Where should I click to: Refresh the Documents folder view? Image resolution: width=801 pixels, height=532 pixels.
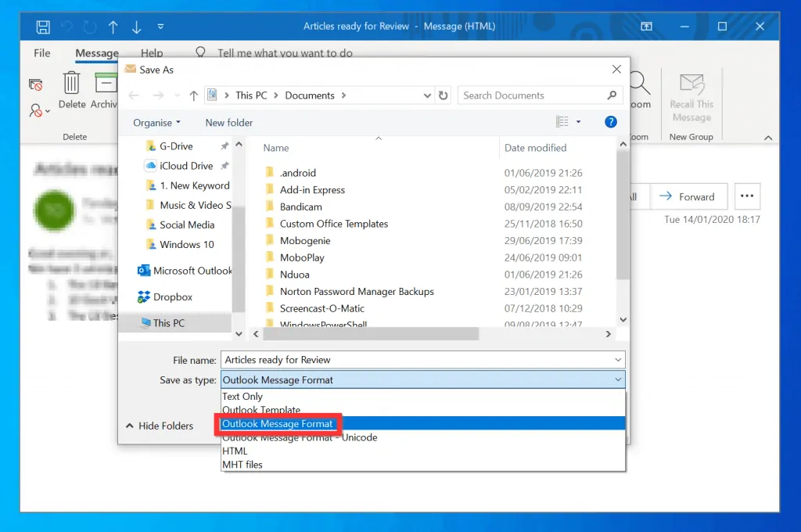tap(444, 95)
